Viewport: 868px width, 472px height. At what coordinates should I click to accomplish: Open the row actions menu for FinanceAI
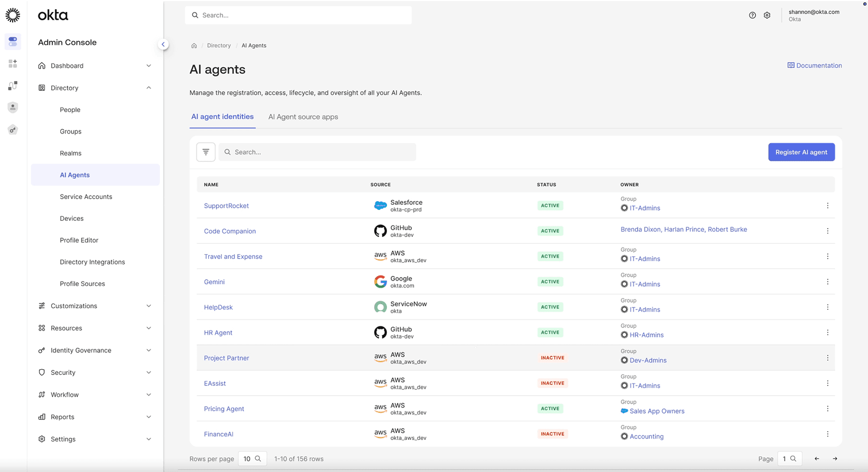click(827, 434)
